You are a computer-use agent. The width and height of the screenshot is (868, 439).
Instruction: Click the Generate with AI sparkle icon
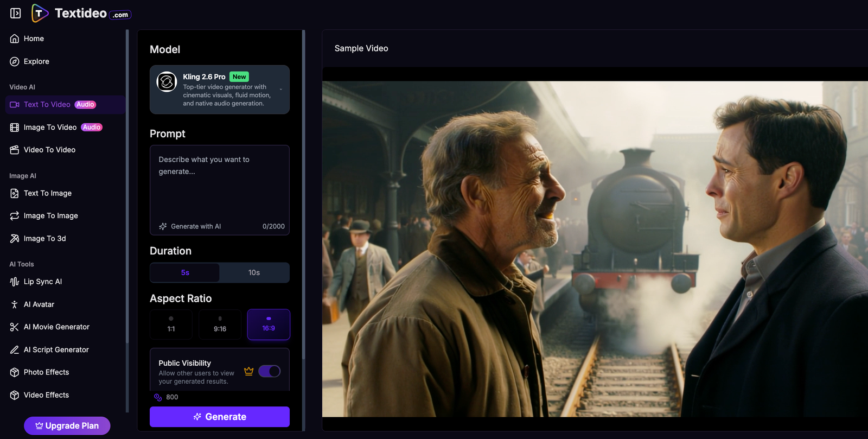(x=163, y=226)
